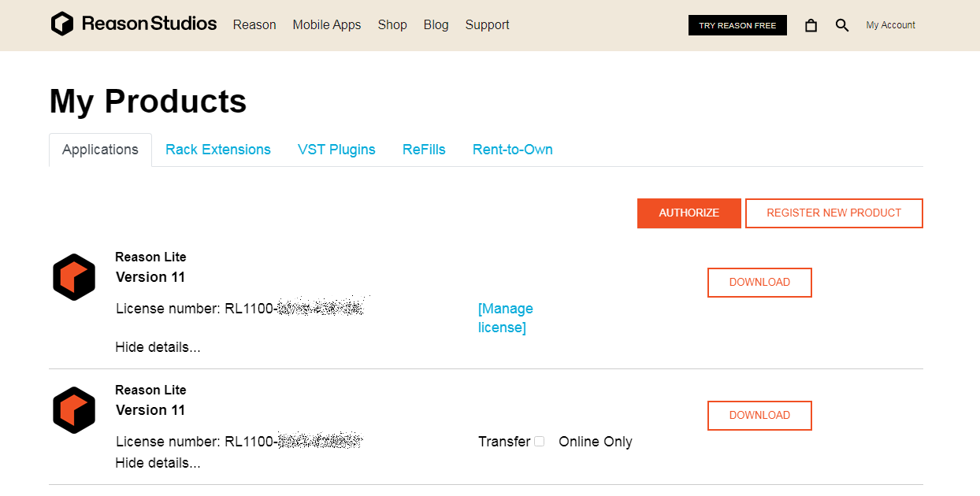Open the Manage license link

506,318
